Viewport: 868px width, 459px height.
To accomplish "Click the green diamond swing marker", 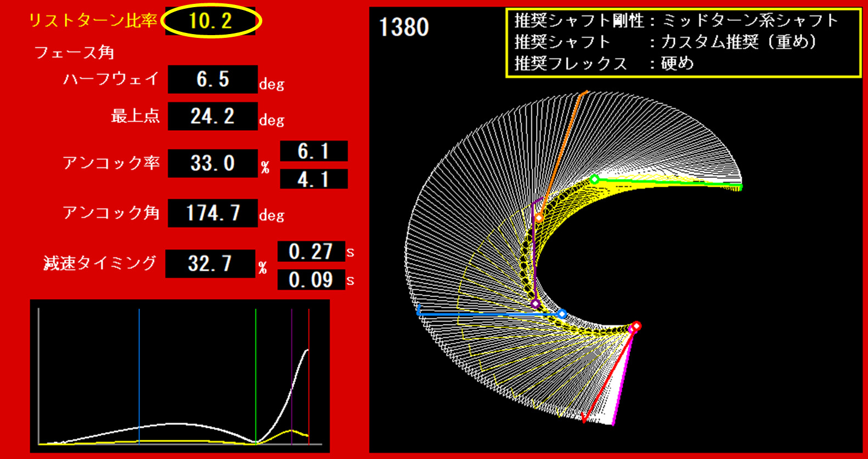I will [x=594, y=179].
